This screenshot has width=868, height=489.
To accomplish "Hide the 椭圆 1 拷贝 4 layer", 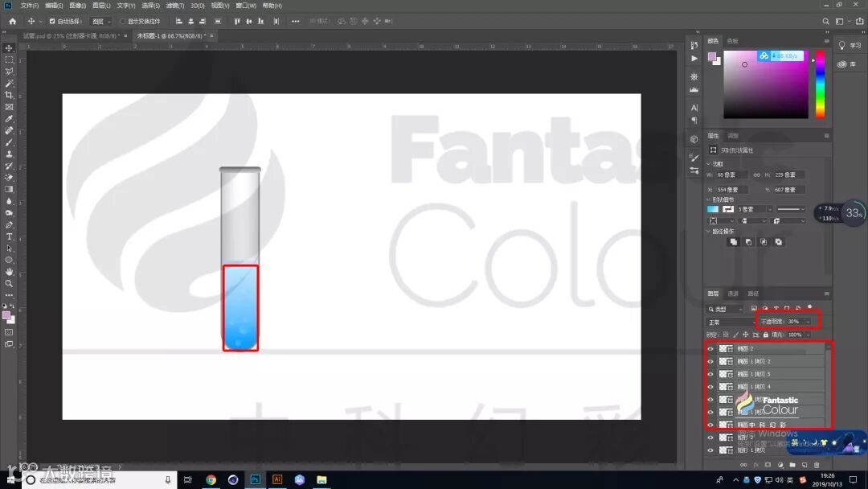I will coord(710,387).
